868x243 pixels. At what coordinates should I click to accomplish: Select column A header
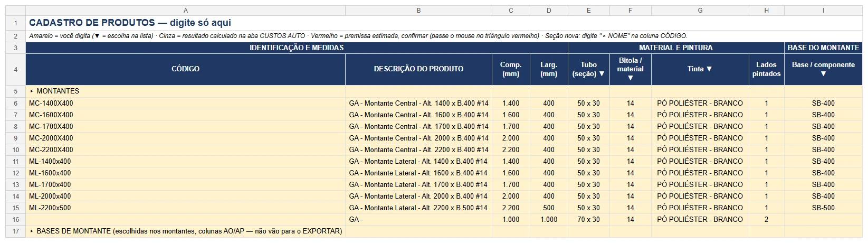(x=185, y=11)
